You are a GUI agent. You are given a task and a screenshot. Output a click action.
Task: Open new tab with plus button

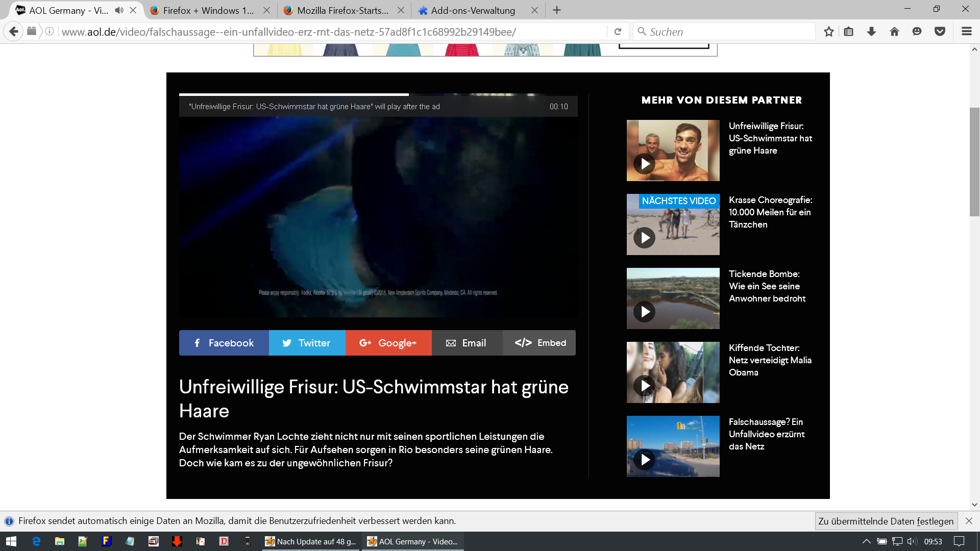pos(557,10)
